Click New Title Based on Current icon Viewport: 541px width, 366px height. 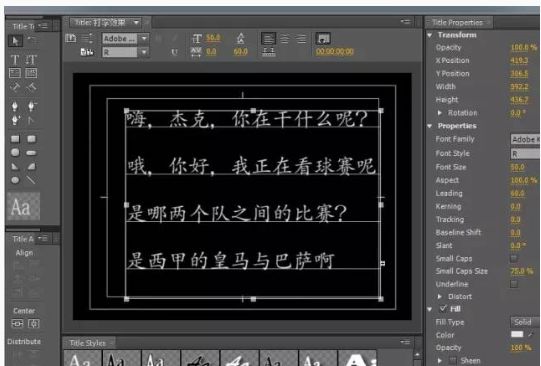point(71,38)
